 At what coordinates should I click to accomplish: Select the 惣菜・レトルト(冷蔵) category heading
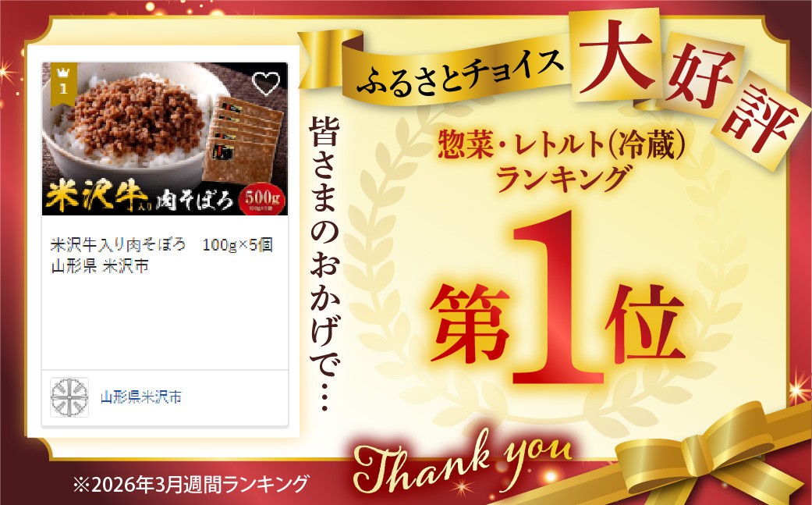tap(562, 144)
